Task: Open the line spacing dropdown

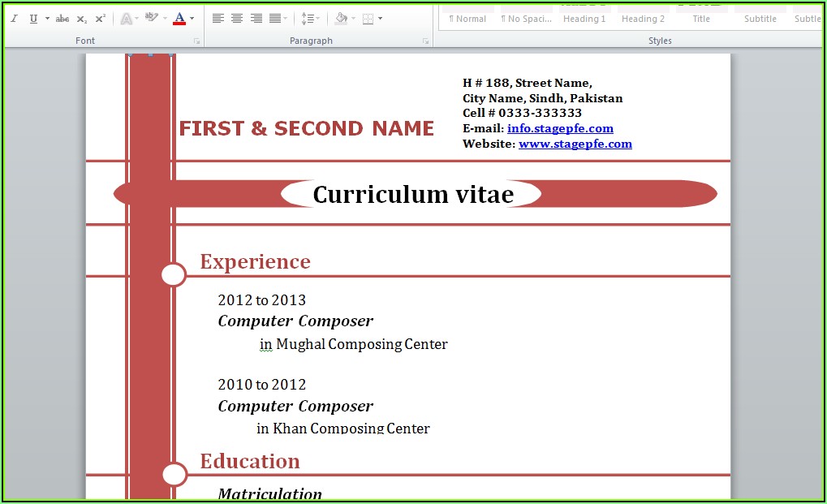Action: [310, 19]
